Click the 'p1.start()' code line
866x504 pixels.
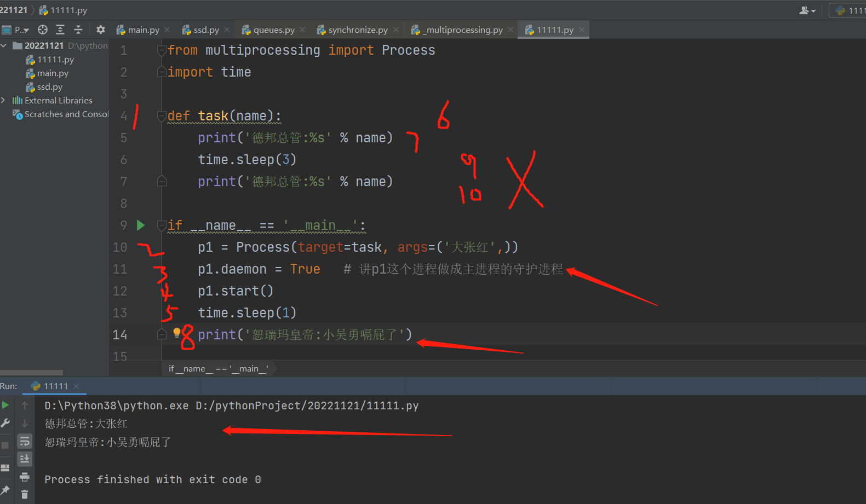pyautogui.click(x=236, y=291)
